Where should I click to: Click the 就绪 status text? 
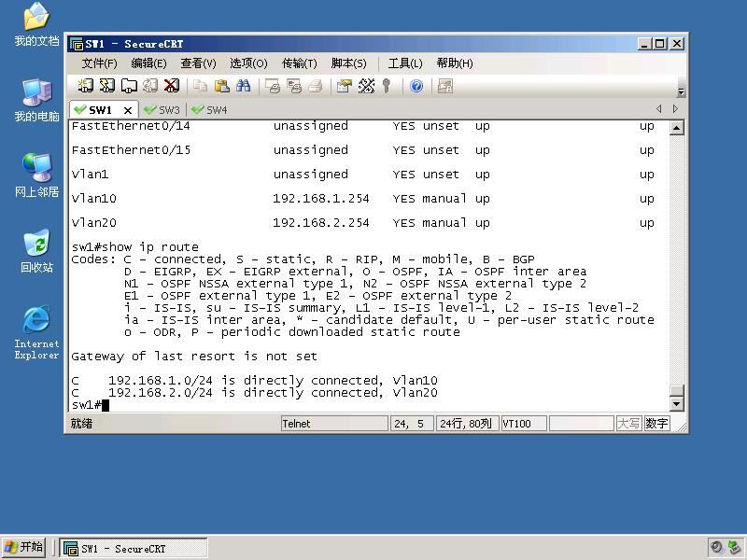coord(81,424)
